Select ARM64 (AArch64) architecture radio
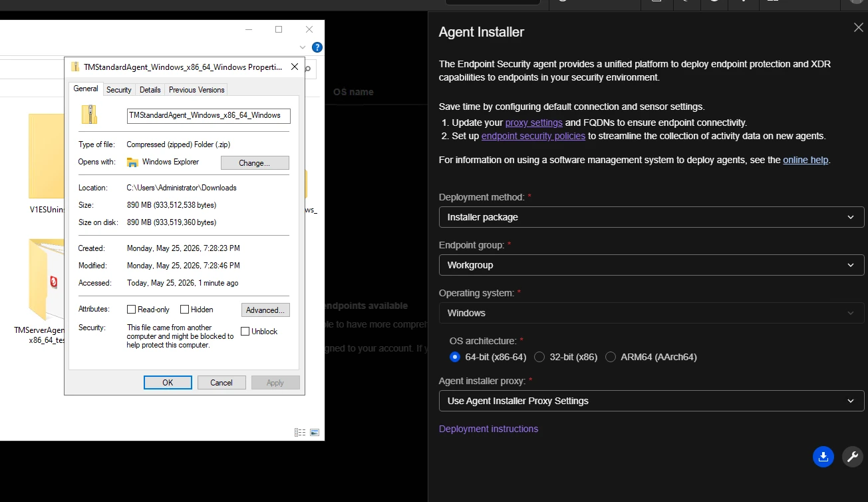This screenshot has width=868, height=502. click(611, 357)
